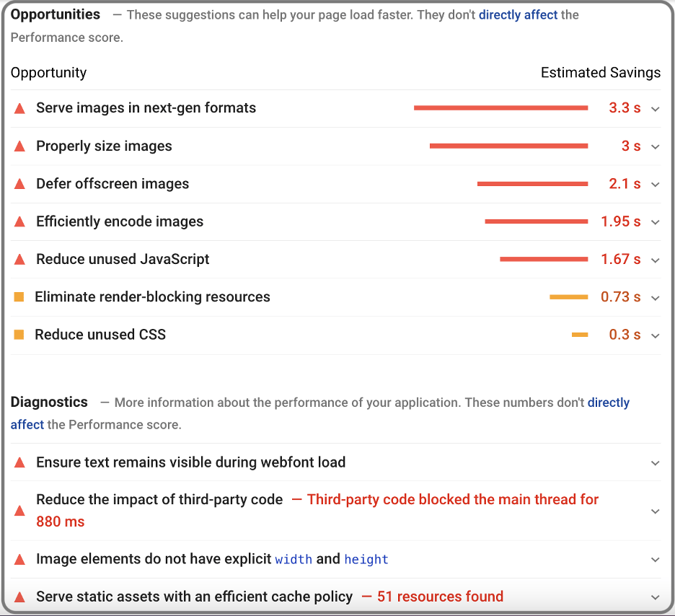Click red triangle icon beside webfont load audit

[x=19, y=462]
